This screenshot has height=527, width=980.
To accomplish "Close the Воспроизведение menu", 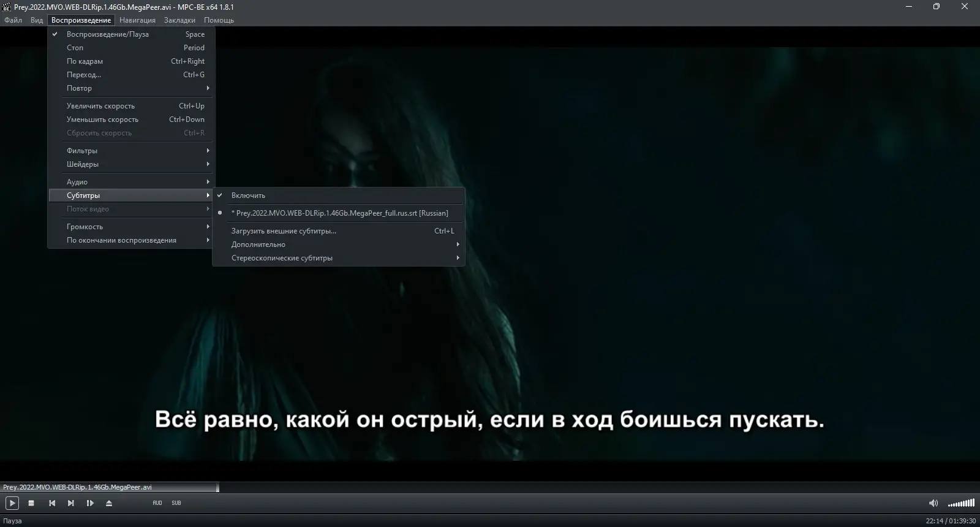I will [x=81, y=20].
